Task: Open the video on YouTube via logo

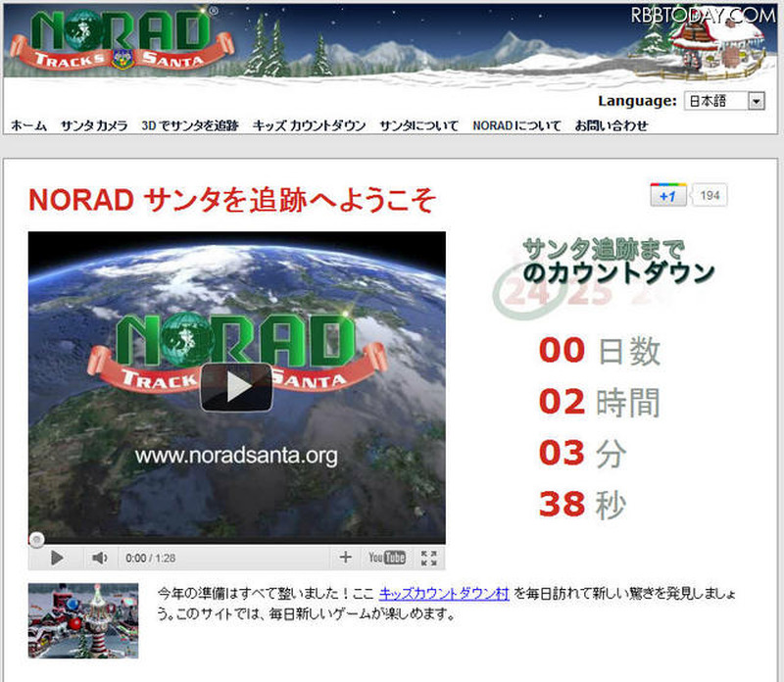Action: (x=387, y=558)
